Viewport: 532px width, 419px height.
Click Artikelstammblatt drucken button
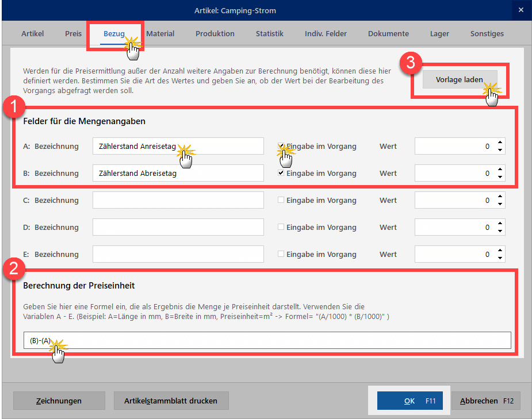click(x=171, y=401)
